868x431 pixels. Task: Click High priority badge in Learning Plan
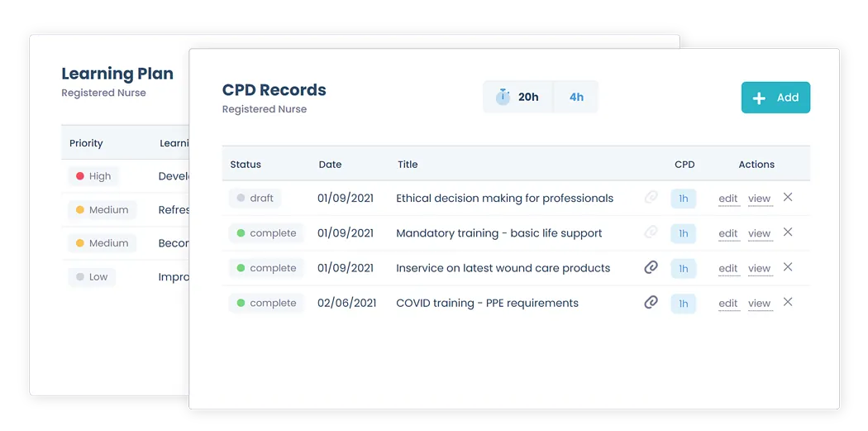click(x=93, y=176)
